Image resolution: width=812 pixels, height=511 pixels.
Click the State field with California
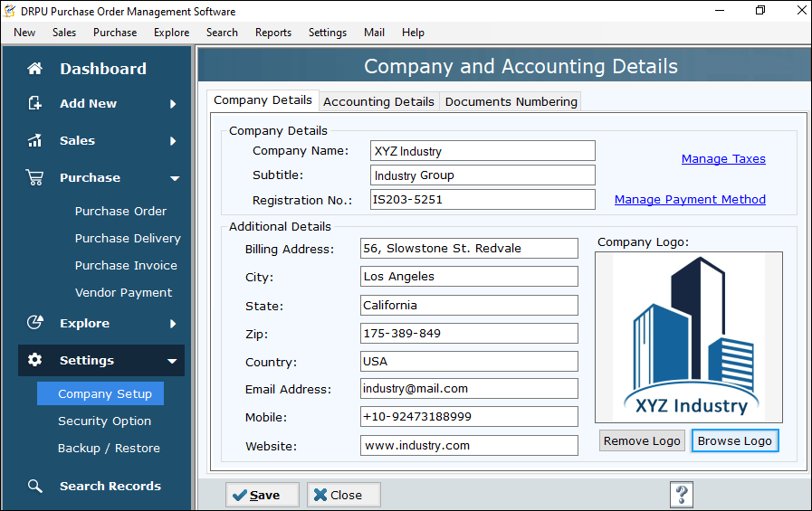[x=469, y=305]
